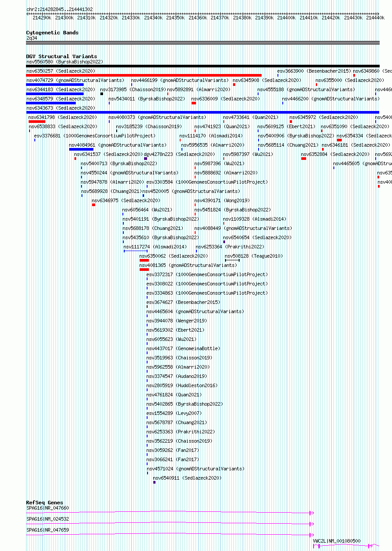Select the nsv6538833 (Sedlazeck2020) label
This screenshot has width=392, height=551.
[x=63, y=126]
